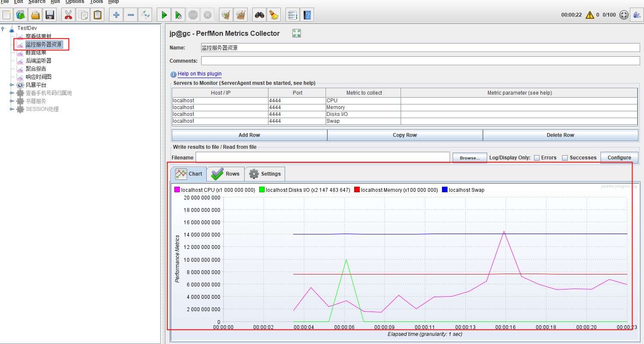The image size is (644, 344).
Task: Click the Toggle expand arrows toolbar icon
Action: tap(145, 15)
